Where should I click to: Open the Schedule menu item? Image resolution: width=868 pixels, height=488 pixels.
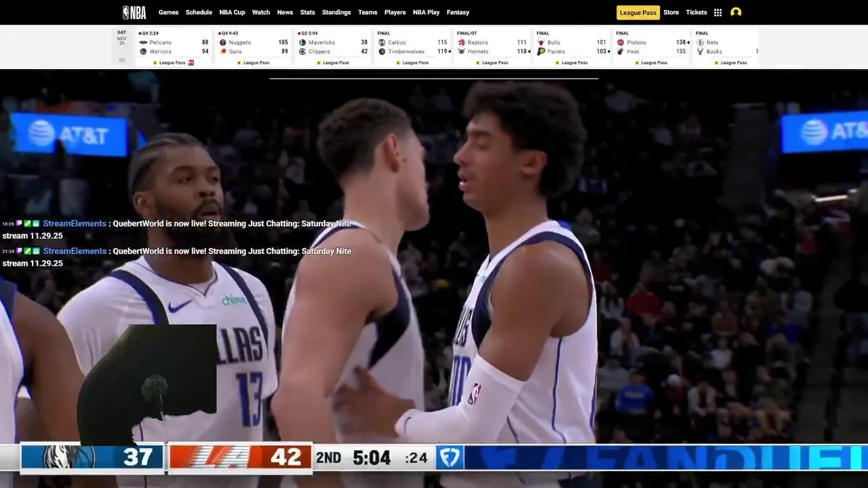click(199, 12)
